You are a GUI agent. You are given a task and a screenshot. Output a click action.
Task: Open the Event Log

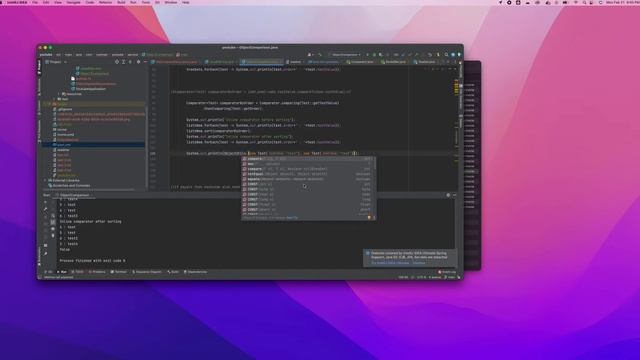tap(447, 272)
